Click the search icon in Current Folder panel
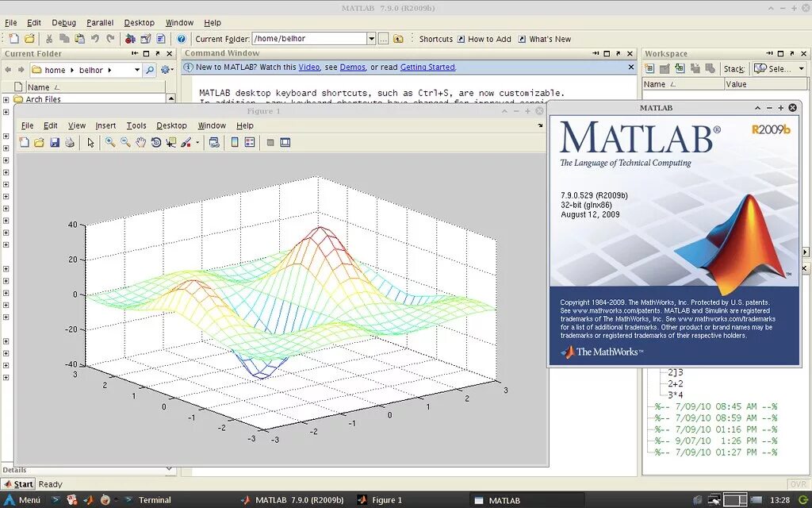 [150, 70]
